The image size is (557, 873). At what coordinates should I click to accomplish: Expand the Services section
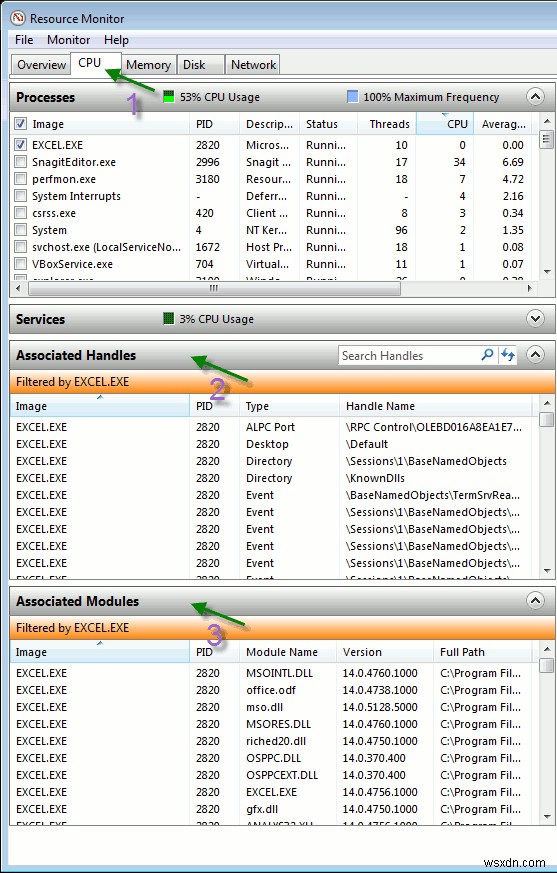pos(535,319)
